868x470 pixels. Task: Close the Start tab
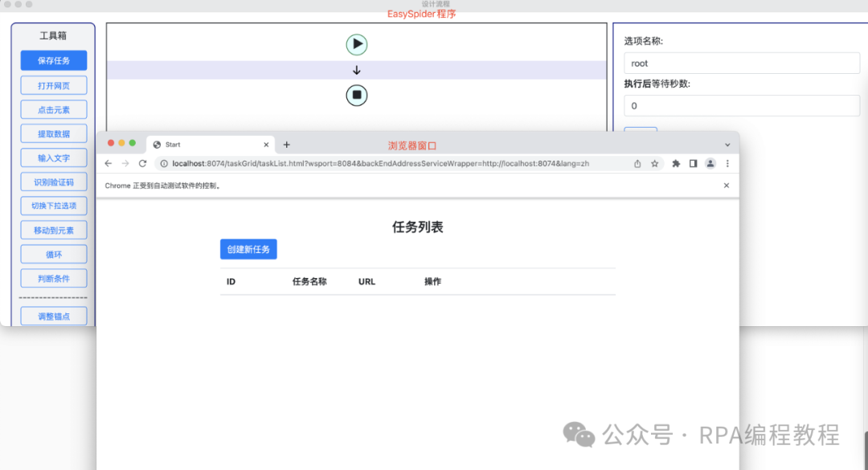coord(266,145)
